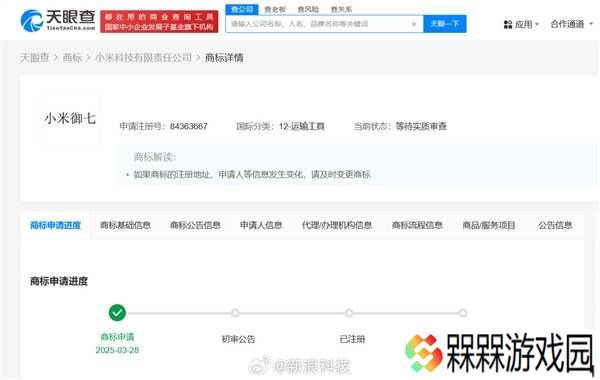
Task: Switch to the 商标公告信息 tab
Action: click(x=195, y=225)
